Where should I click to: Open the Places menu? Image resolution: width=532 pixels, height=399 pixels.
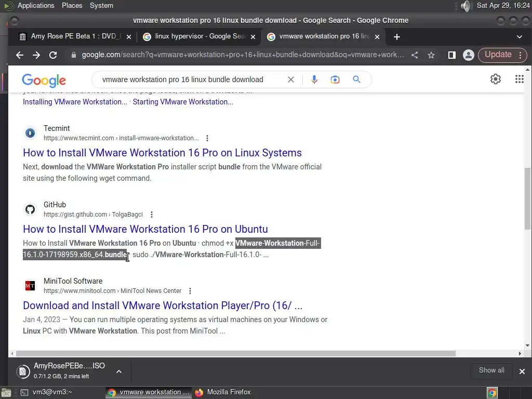click(x=72, y=5)
